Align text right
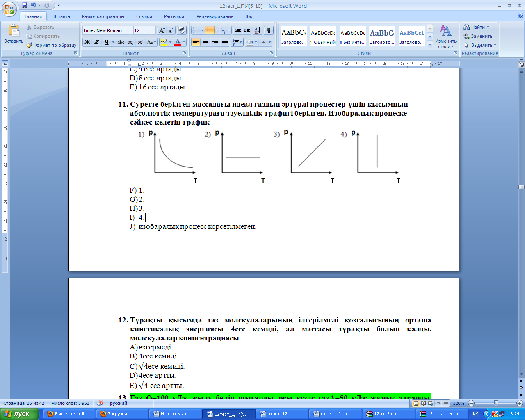The height and width of the screenshot is (420, 525). (215, 42)
